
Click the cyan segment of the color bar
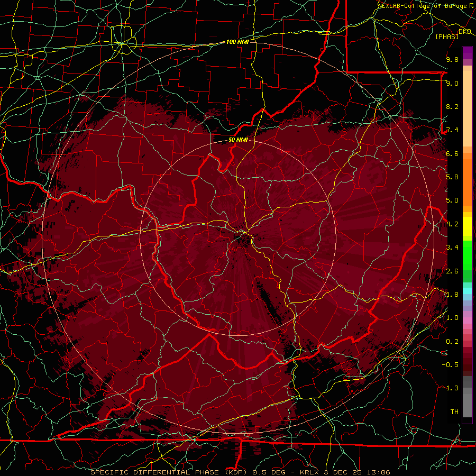click(467, 291)
